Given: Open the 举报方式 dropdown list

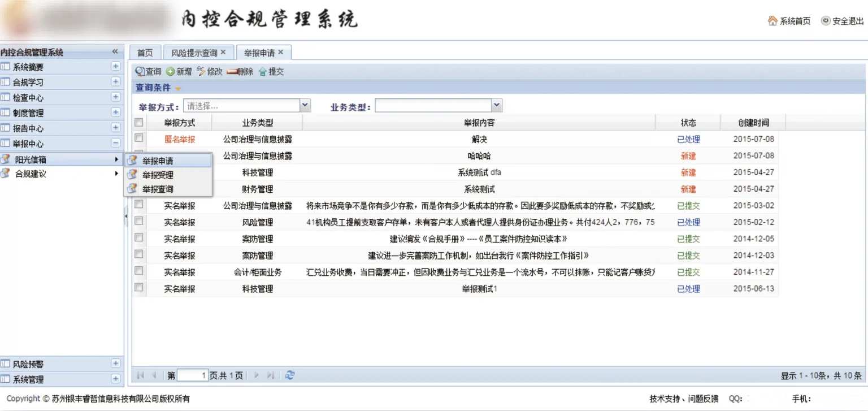Looking at the screenshot, I should click(x=305, y=106).
